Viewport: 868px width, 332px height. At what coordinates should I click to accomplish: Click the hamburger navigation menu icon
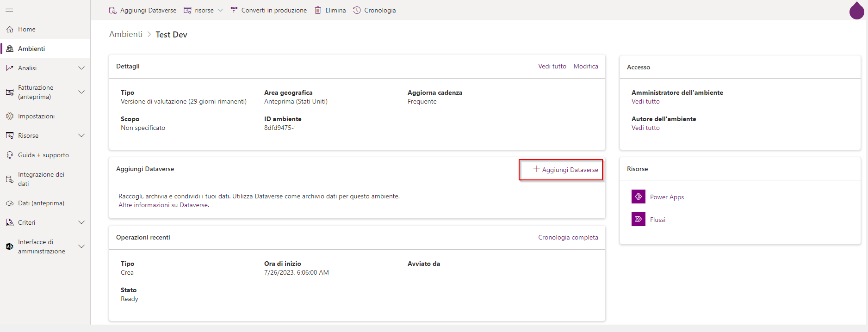9,10
